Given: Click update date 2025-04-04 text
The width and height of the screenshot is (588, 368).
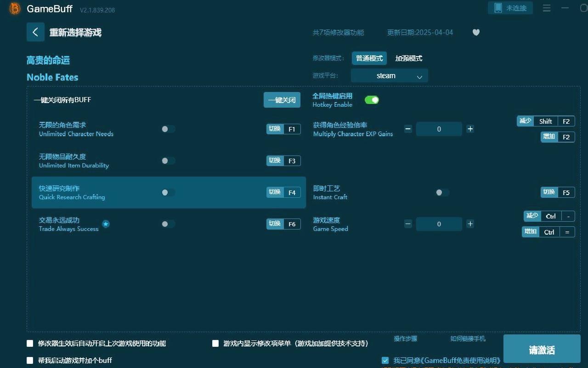Looking at the screenshot, I should click(420, 32).
